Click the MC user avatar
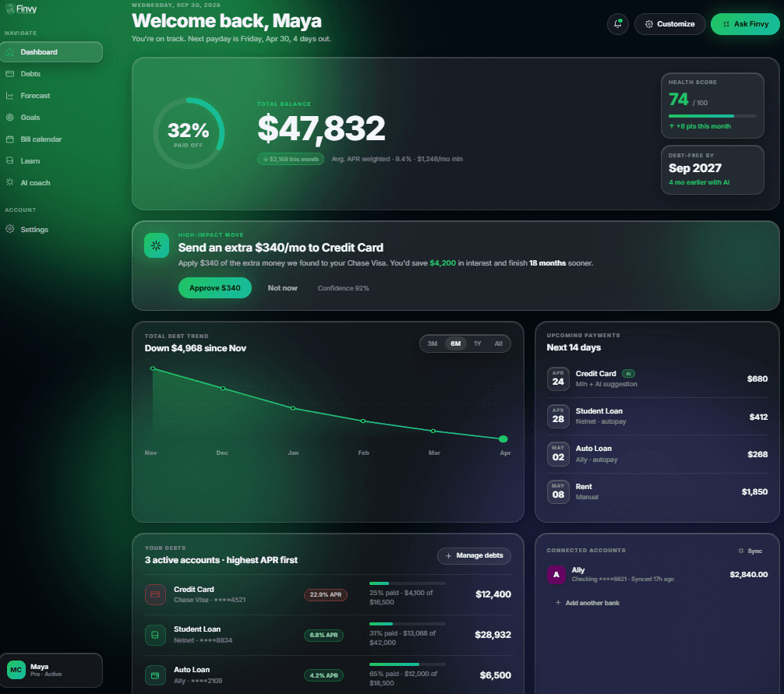 [16, 670]
